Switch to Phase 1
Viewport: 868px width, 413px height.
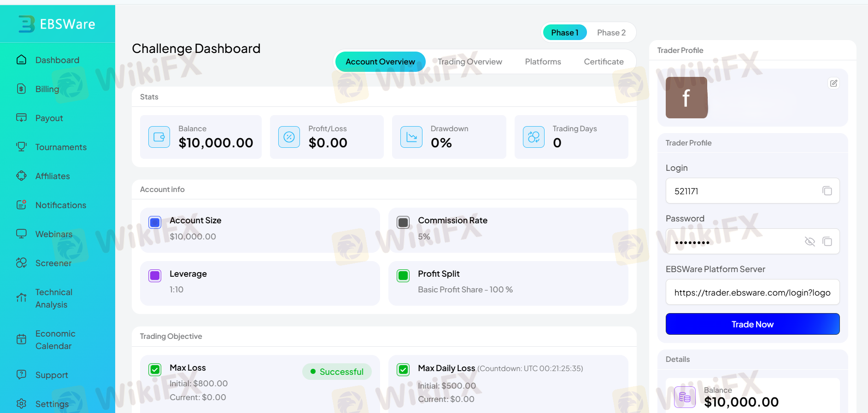pos(564,32)
